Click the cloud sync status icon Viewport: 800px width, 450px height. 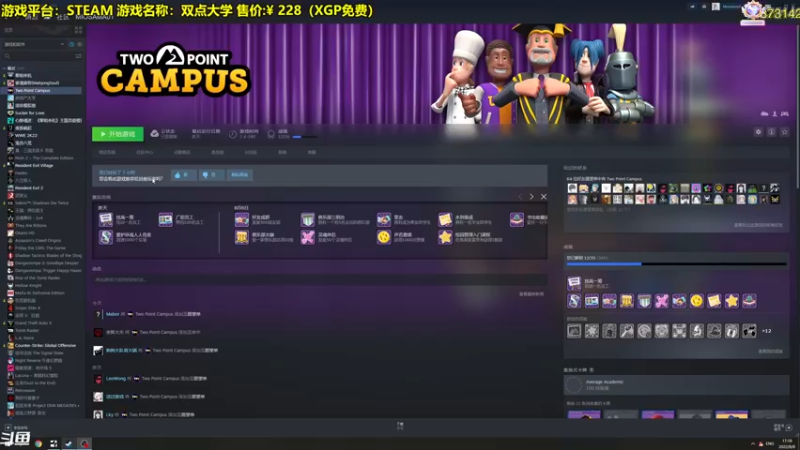(x=154, y=134)
